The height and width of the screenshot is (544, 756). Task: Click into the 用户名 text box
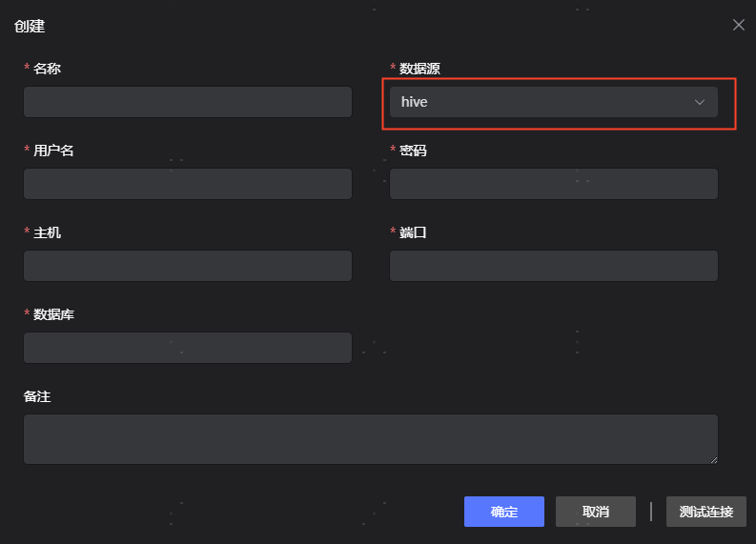[188, 184]
